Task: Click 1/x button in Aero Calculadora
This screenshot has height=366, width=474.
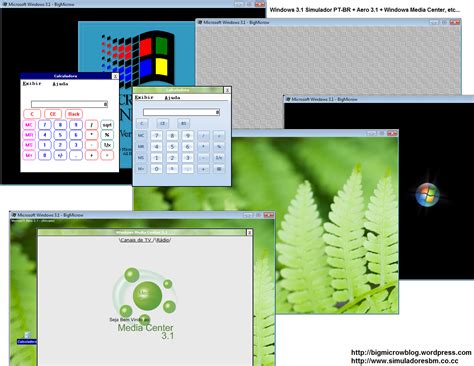Action: click(219, 158)
